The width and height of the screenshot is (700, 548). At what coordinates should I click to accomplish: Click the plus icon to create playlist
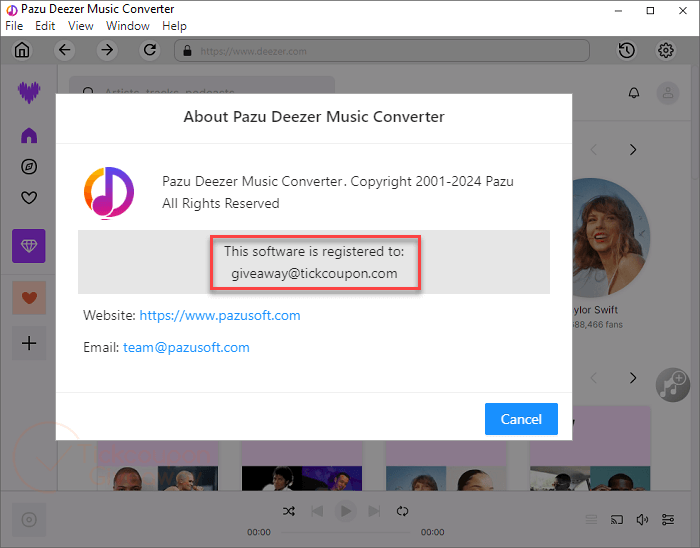pyautogui.click(x=29, y=343)
